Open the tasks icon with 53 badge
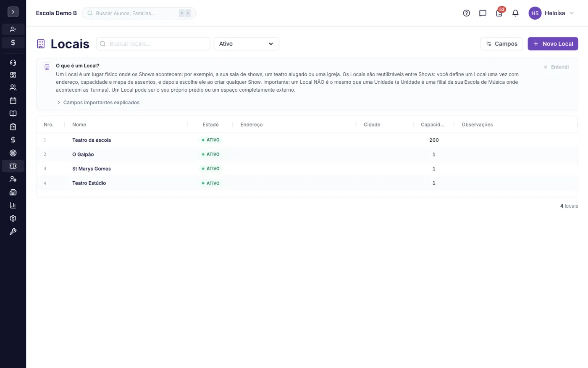Screen dimensions: 588x368 coord(499,13)
